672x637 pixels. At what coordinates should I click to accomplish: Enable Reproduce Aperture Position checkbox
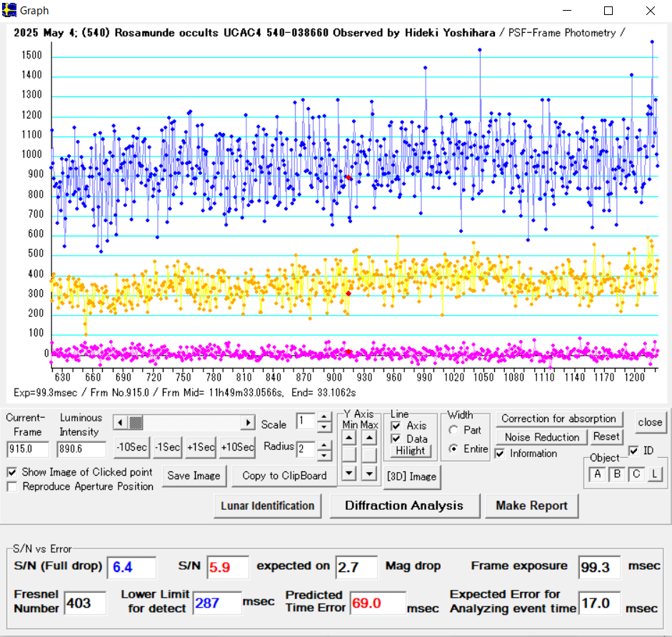click(x=12, y=486)
